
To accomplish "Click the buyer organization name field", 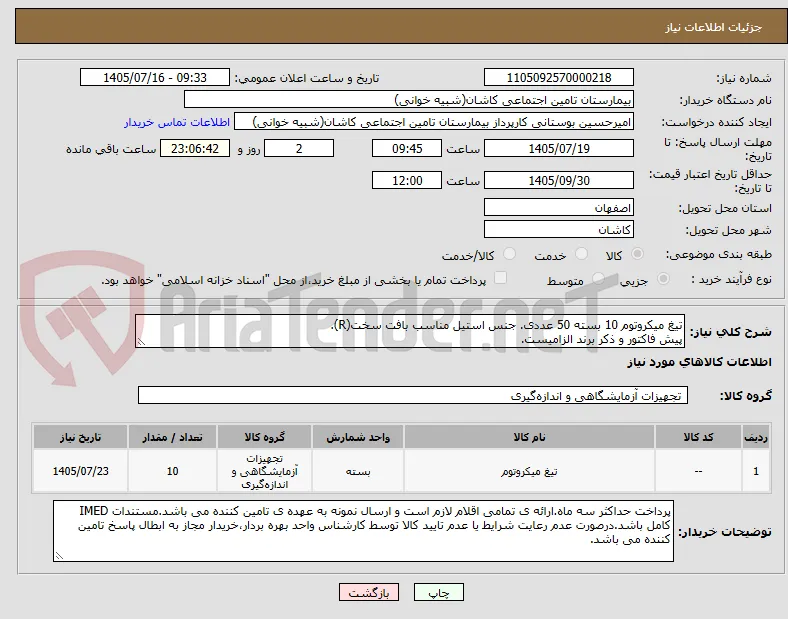I will point(409,99).
